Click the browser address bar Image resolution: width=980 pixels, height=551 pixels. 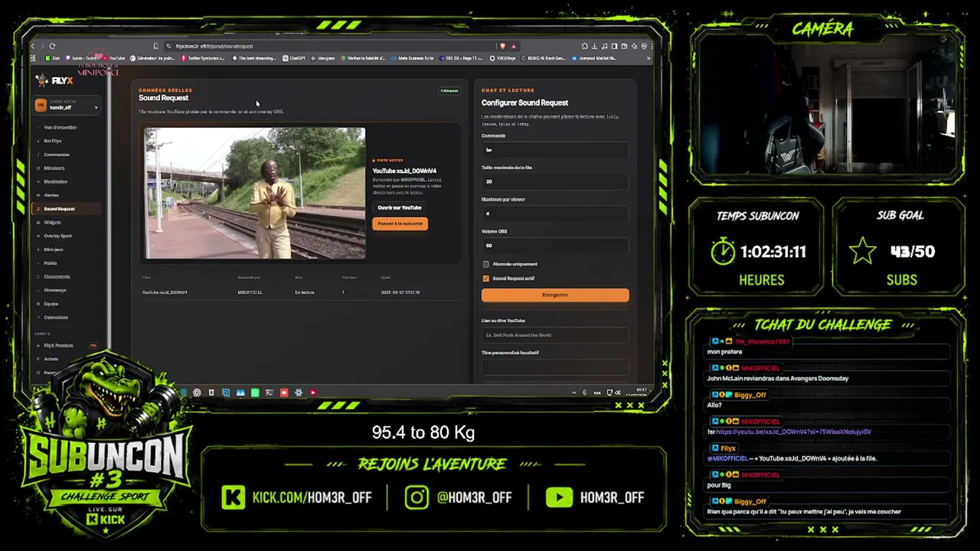[329, 46]
